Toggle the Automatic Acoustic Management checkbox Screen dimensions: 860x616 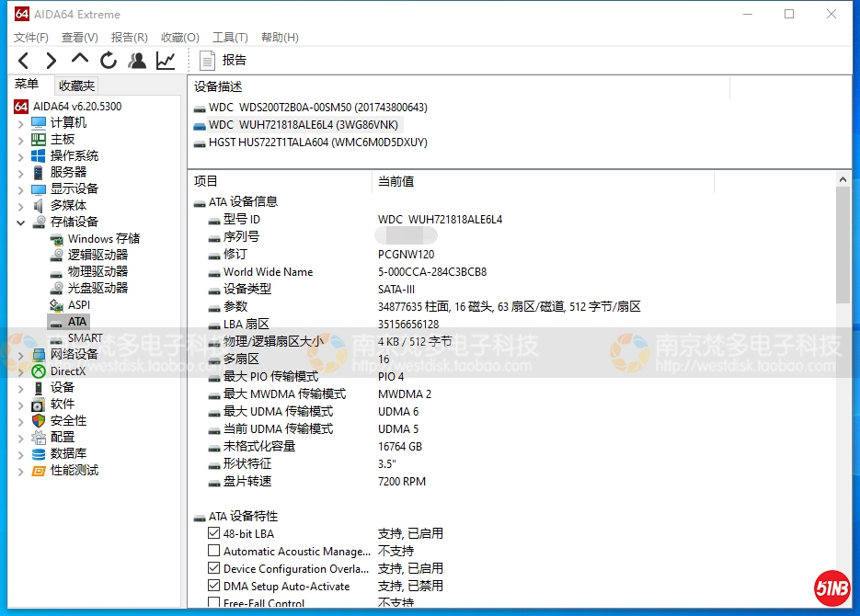pos(214,551)
